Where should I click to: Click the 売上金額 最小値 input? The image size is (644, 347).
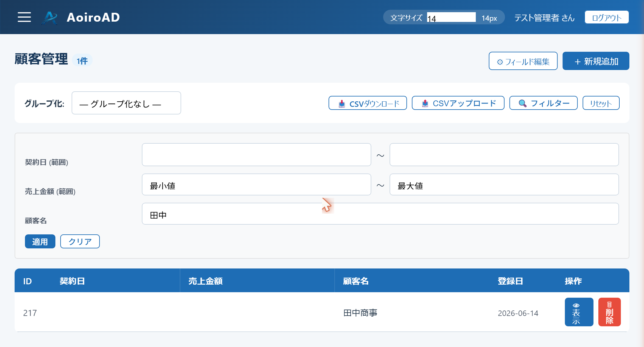[x=257, y=184]
